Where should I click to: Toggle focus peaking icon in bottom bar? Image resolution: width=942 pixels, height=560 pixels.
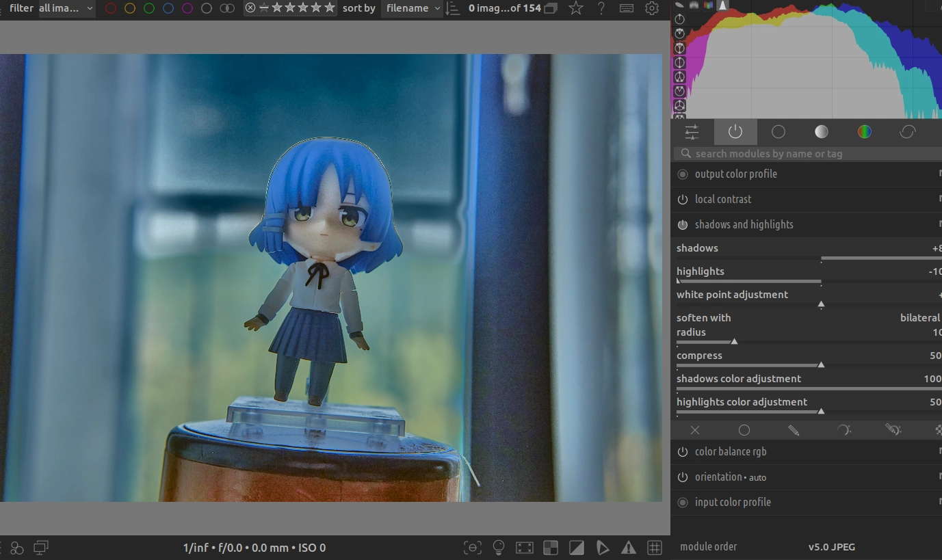coord(472,548)
